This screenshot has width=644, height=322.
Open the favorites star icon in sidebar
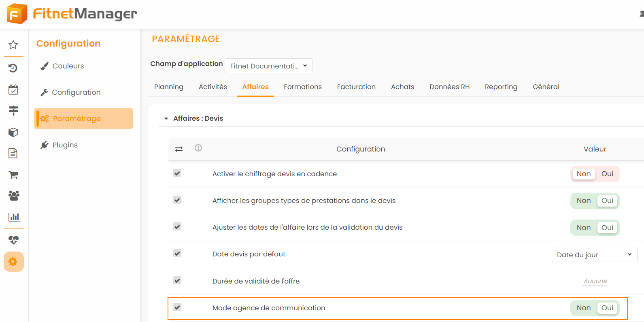(13, 45)
